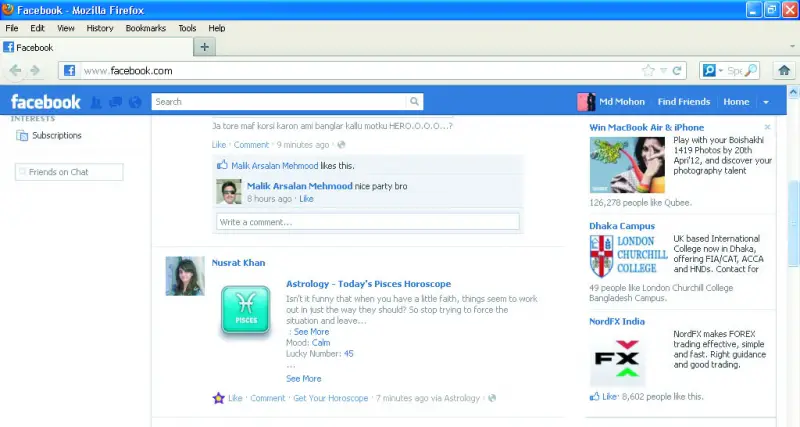Open the Bookmarks menu
800x427 pixels.
pyautogui.click(x=146, y=28)
